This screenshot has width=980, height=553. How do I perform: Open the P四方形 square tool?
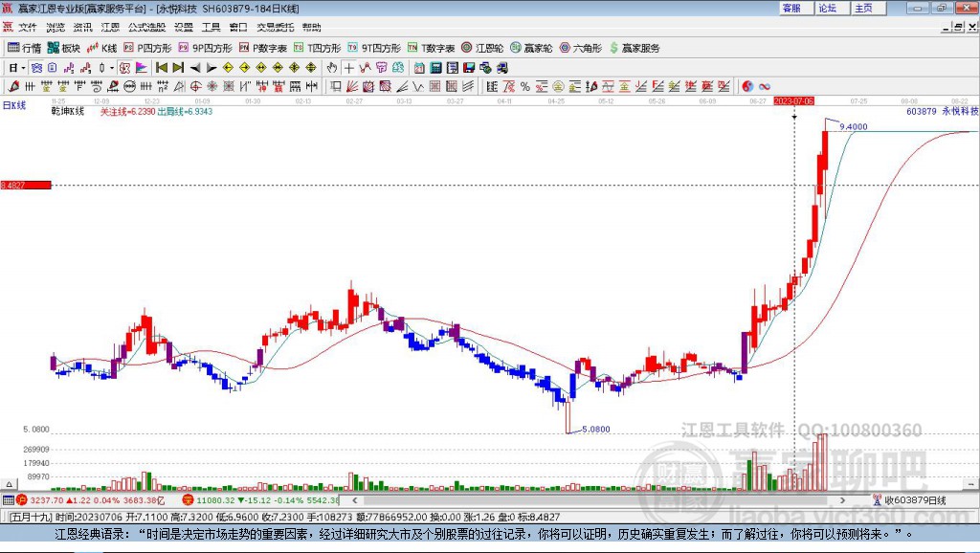147,48
